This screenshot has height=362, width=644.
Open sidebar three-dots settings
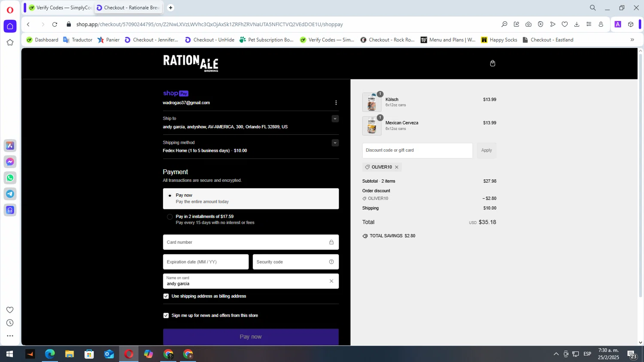10,336
